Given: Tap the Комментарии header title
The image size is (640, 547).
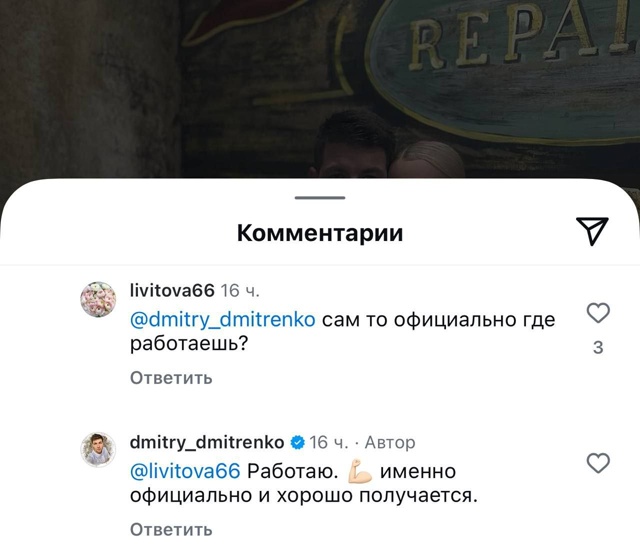Looking at the screenshot, I should pyautogui.click(x=320, y=233).
